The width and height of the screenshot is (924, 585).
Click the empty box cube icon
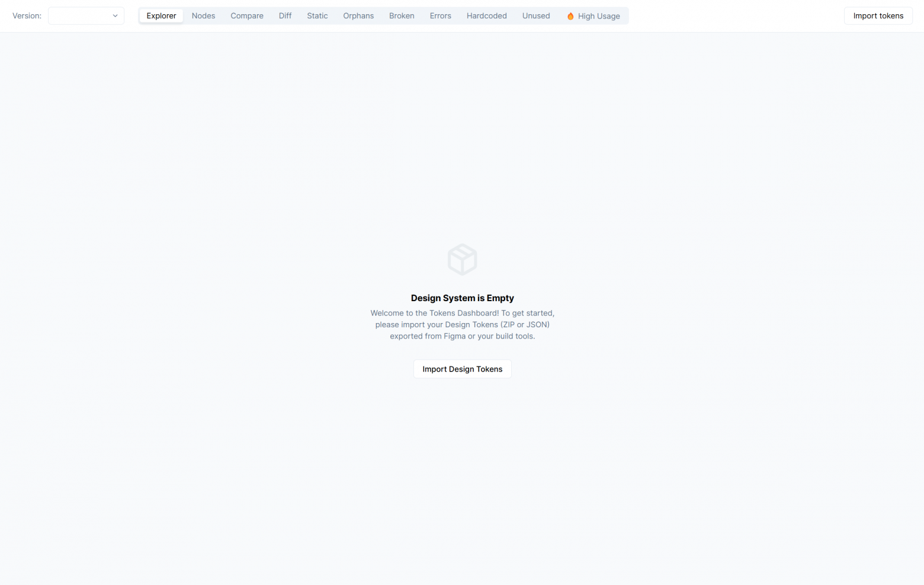pyautogui.click(x=462, y=260)
